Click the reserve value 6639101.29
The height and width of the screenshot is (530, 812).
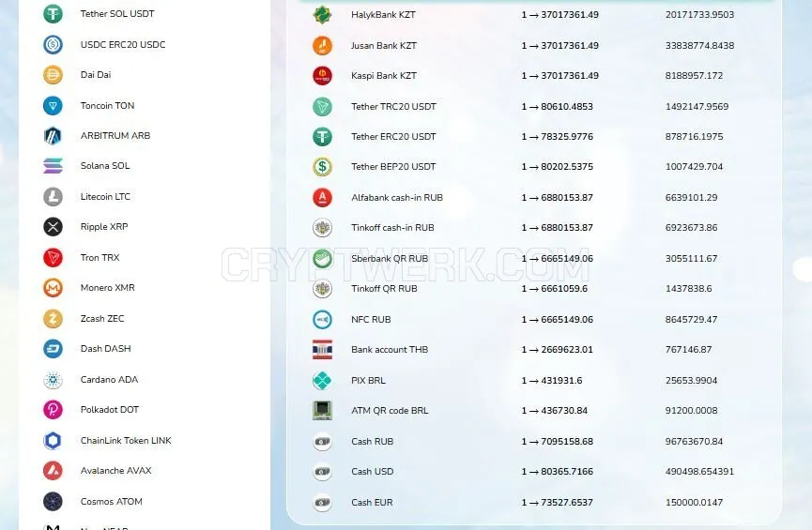pos(691,197)
